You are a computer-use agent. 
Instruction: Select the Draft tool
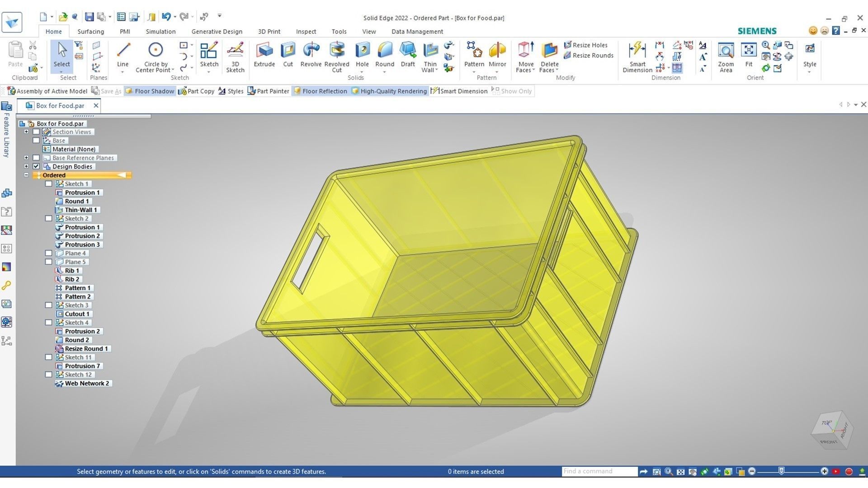408,55
